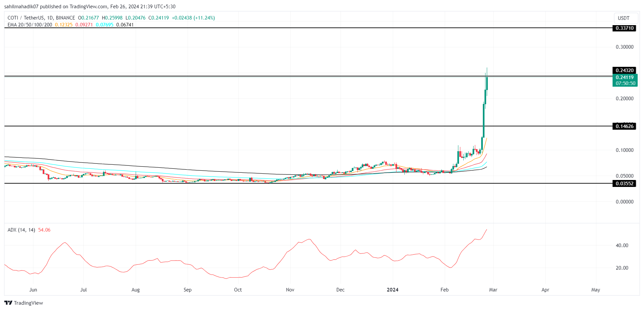Viewport: 644px width, 310px height.
Task: Select the 0.33710 price level label
Action: click(x=624, y=28)
